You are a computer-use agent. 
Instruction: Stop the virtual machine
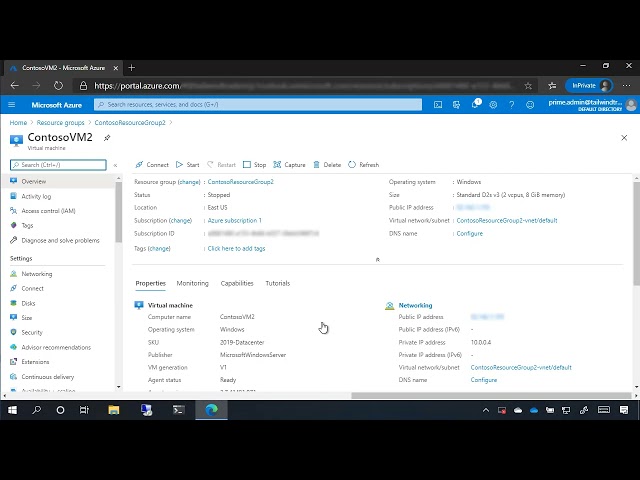click(254, 165)
